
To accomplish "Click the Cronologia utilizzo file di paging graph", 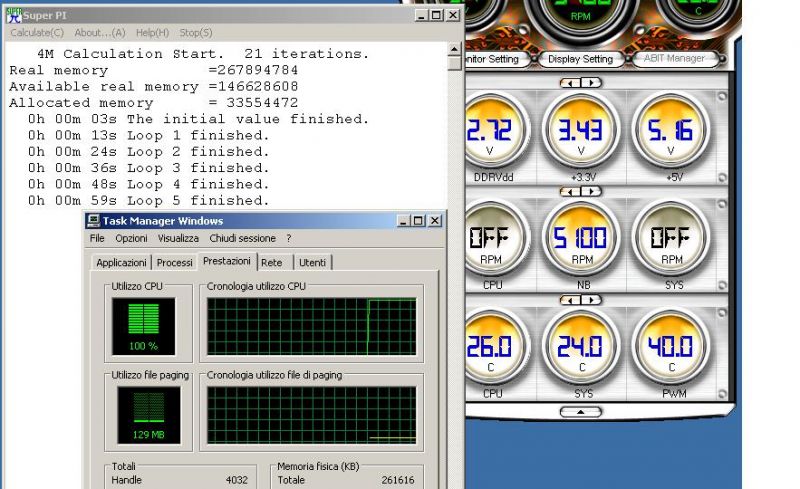I will [x=312, y=415].
